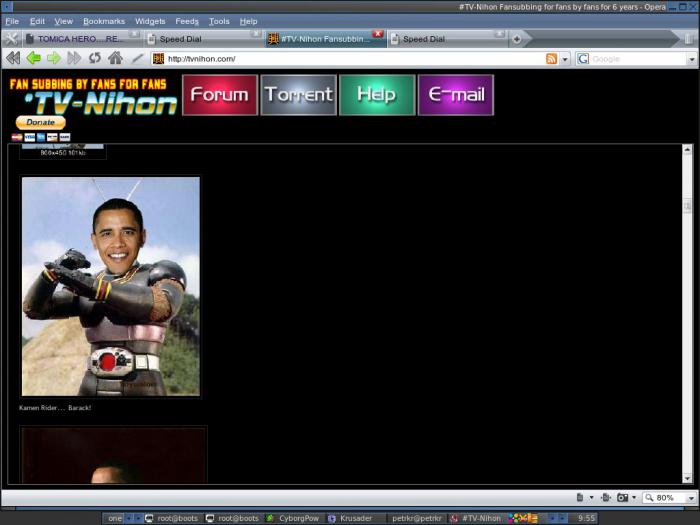Viewport: 700px width, 525px height.
Task: Switch to second root@boots terminal in taskbar
Action: coord(233,518)
